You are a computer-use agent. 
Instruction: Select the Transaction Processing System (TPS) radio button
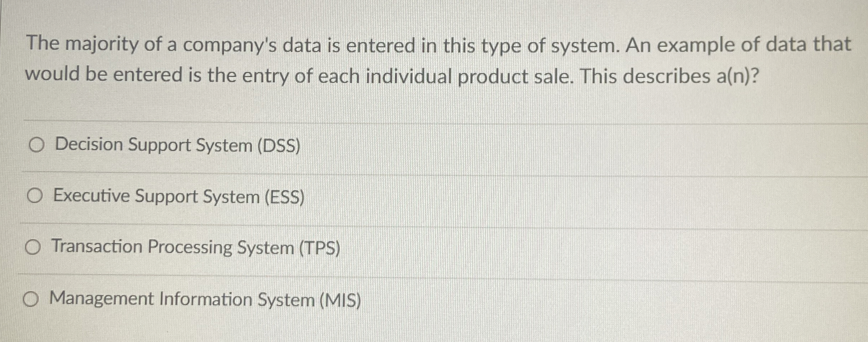[33, 247]
